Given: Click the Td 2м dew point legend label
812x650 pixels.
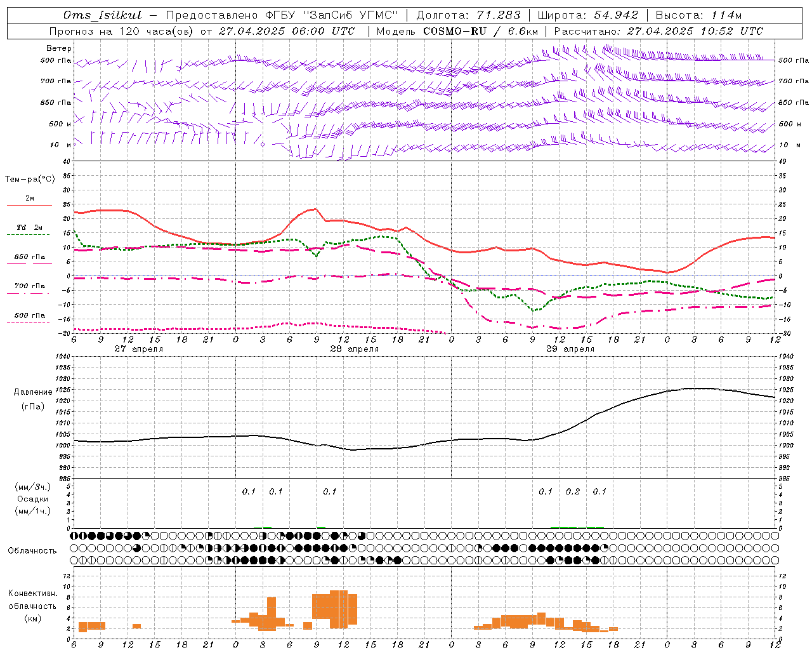Looking at the screenshot, I should (29, 227).
